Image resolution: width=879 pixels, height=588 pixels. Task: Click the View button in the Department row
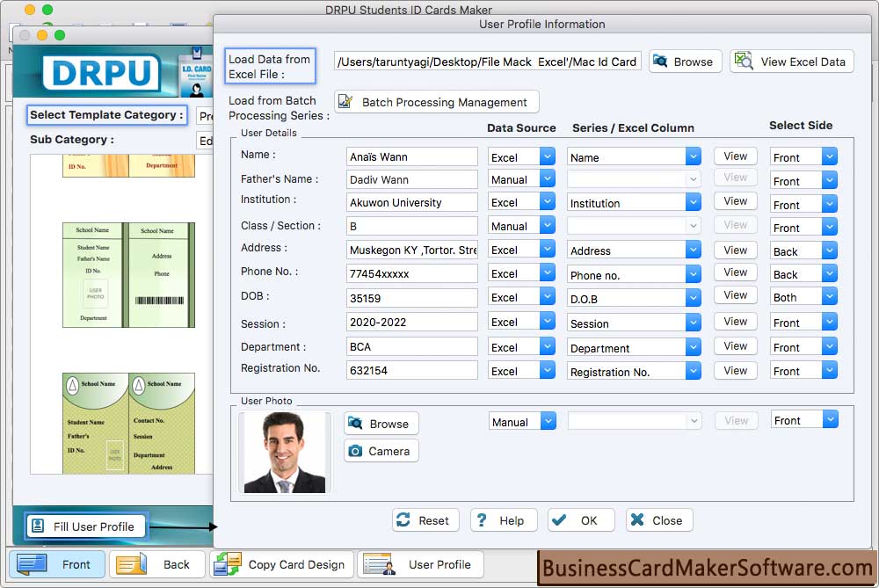(x=735, y=345)
